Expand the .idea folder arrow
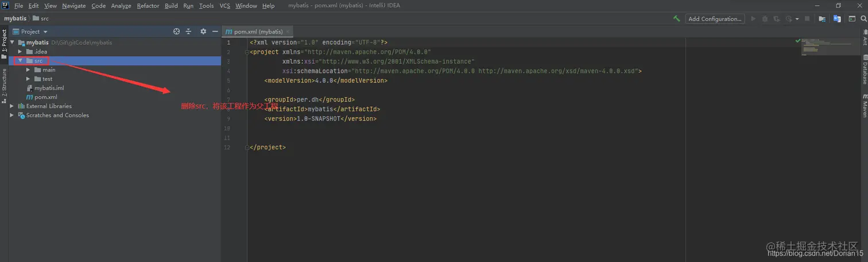Image resolution: width=868 pixels, height=262 pixels. click(20, 52)
